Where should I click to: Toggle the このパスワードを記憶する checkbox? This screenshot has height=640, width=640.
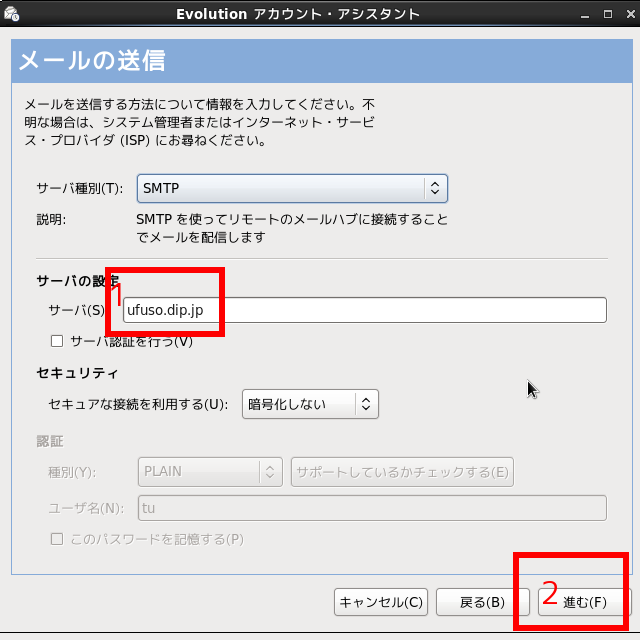click(57, 539)
